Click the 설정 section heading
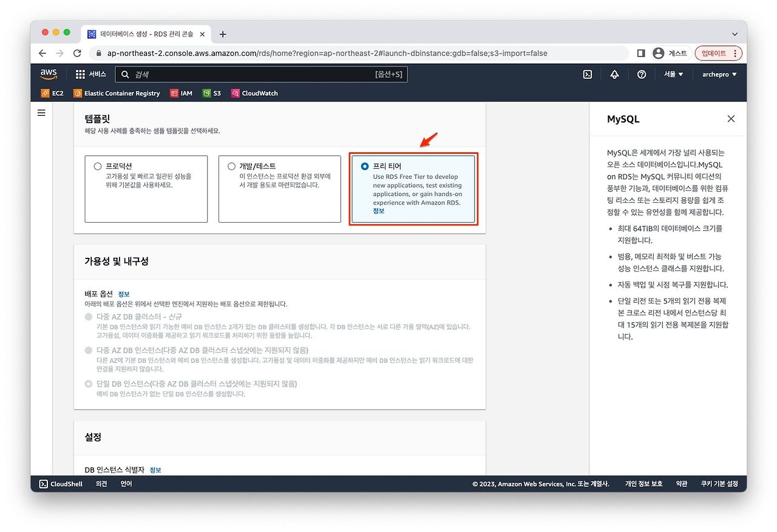 click(x=93, y=437)
